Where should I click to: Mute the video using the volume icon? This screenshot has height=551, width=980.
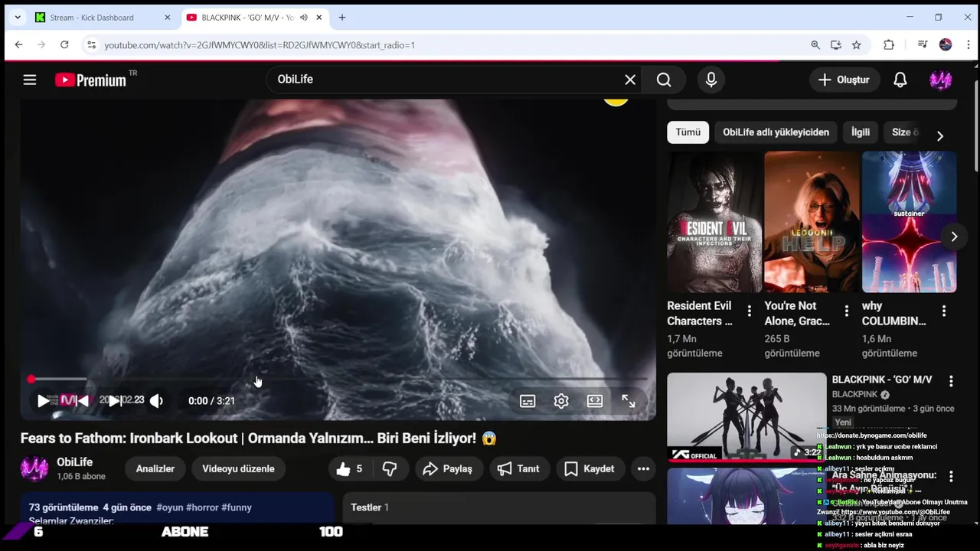click(156, 400)
